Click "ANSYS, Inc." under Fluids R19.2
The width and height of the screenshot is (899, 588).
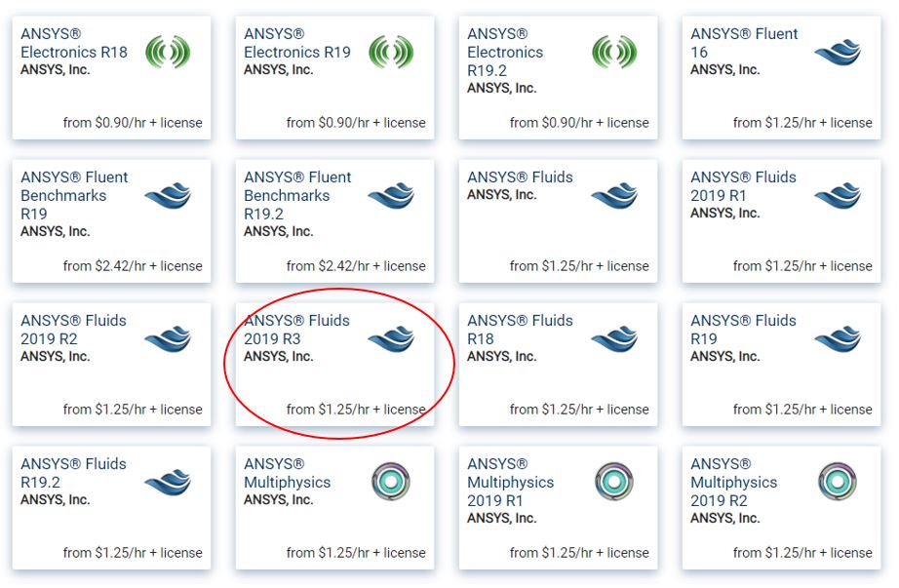point(55,500)
